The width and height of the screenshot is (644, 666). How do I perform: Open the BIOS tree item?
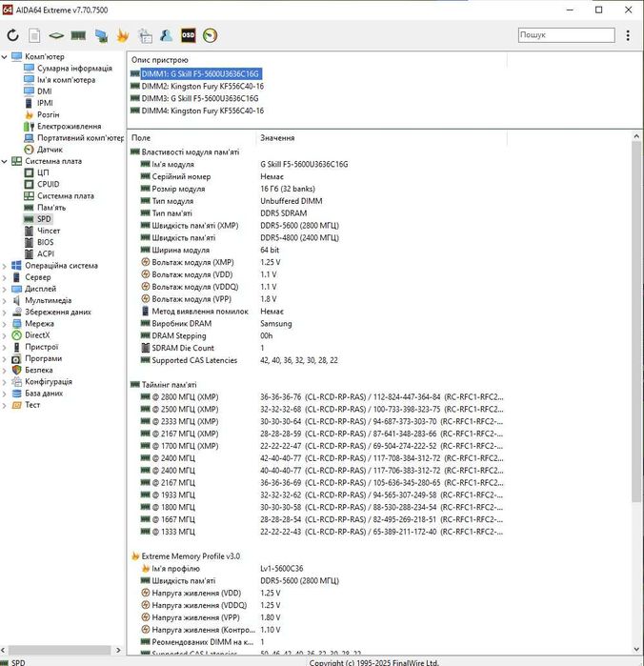(45, 243)
